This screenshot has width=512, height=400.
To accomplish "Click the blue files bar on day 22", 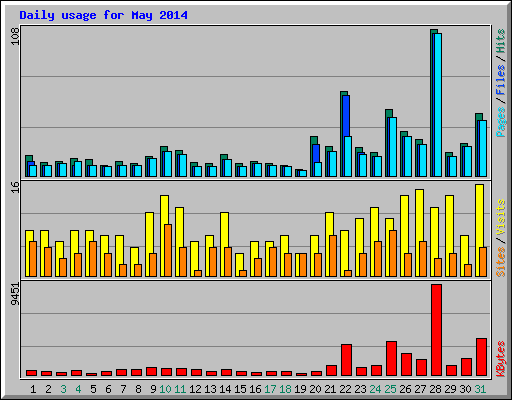I will (346, 115).
